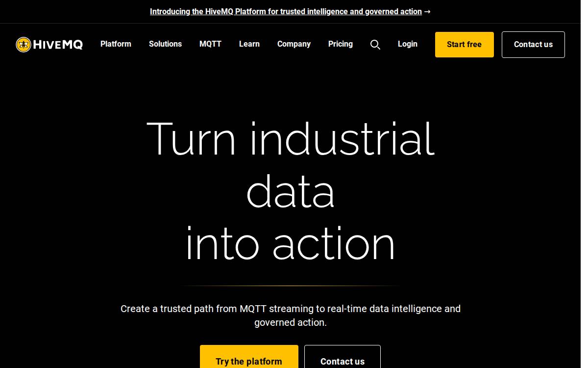588x368 pixels.
Task: Open the Solutions menu
Action: (165, 44)
